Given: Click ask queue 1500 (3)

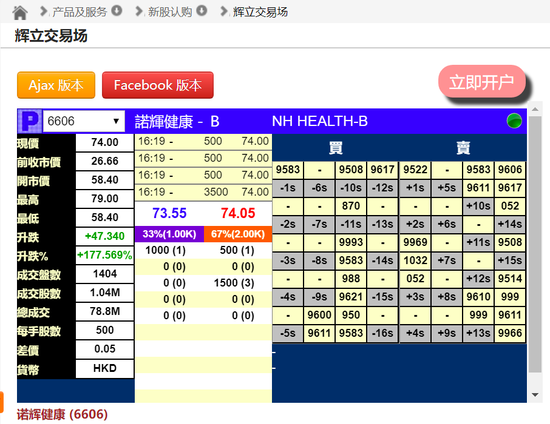Looking at the screenshot, I should point(234,283).
